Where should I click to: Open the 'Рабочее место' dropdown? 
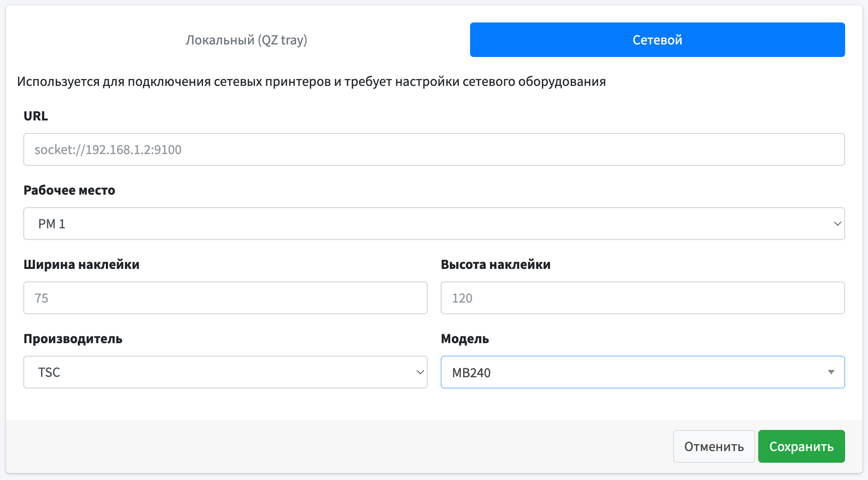point(432,224)
